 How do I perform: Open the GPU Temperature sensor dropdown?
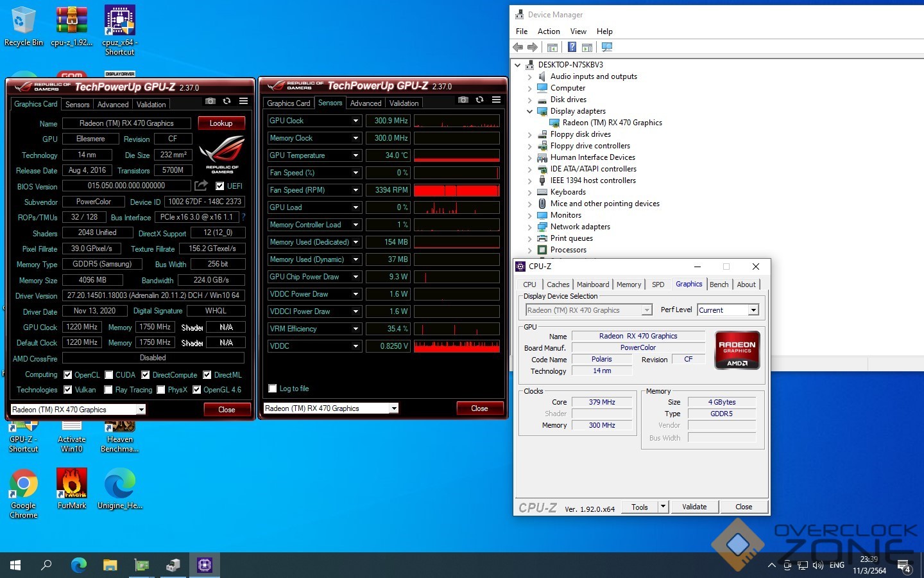pyautogui.click(x=355, y=155)
